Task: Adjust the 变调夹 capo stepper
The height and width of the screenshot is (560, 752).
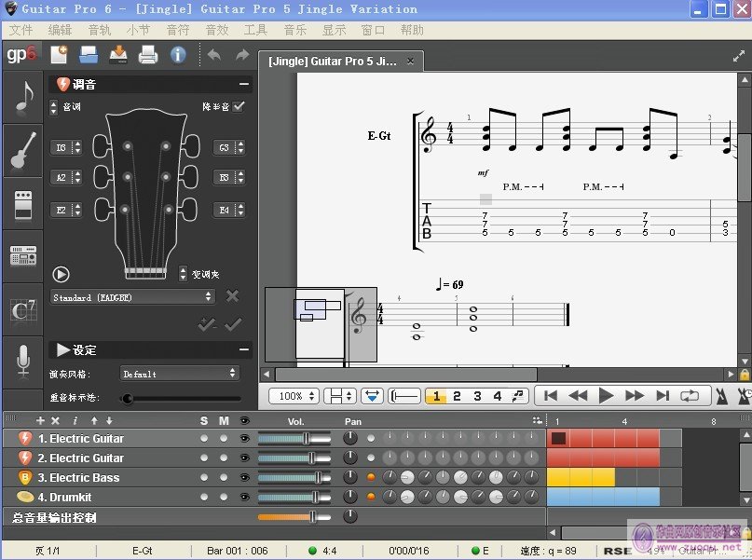Action: [x=183, y=274]
